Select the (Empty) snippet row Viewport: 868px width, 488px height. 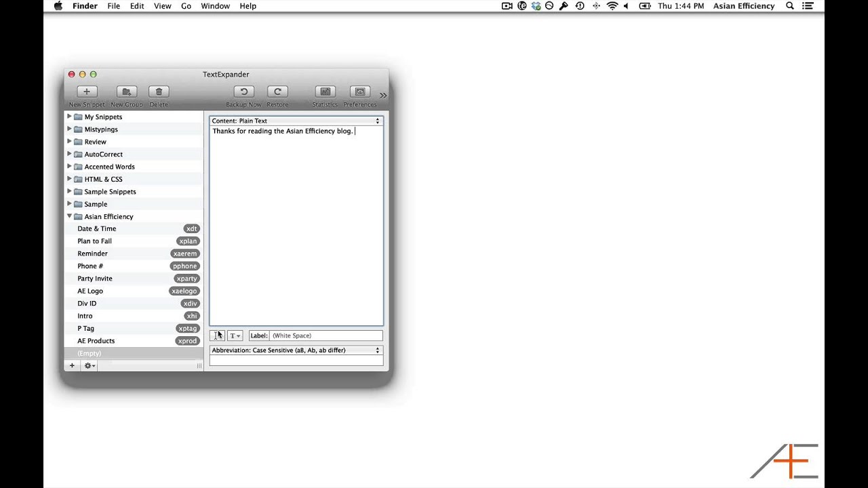134,353
